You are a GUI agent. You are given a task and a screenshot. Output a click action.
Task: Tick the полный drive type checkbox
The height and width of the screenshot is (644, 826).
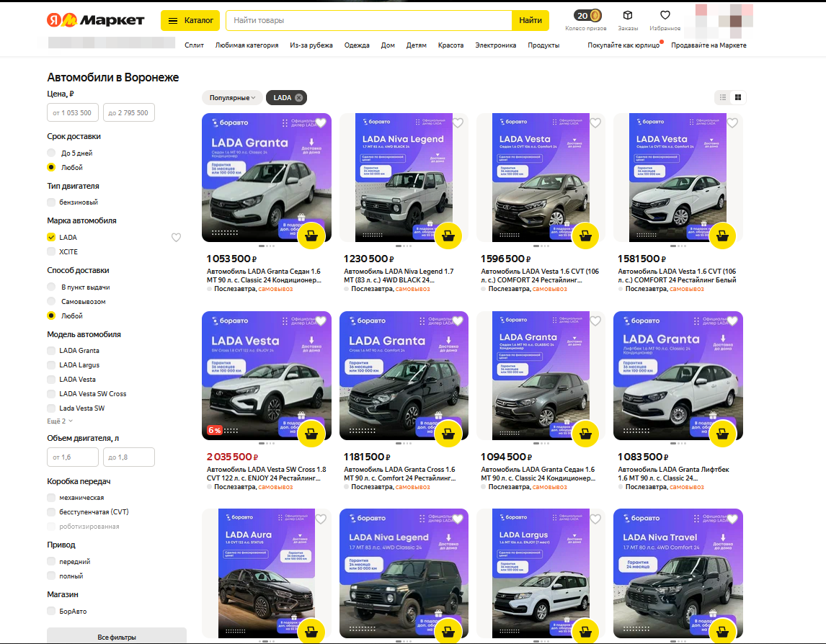point(51,576)
